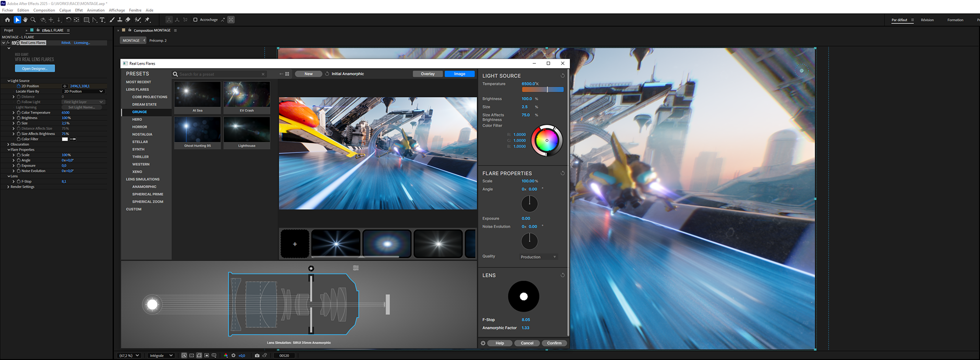Toggle 2D Position stopwatch keyframing
Screen dimensions: 980x360
[19, 86]
